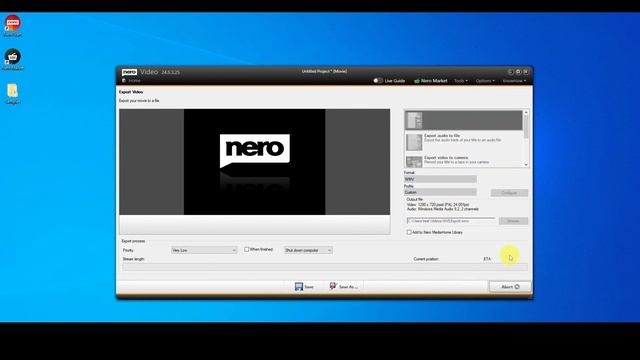Click the Save floppy disk button
Image resolution: width=640 pixels, height=360 pixels.
[304, 287]
